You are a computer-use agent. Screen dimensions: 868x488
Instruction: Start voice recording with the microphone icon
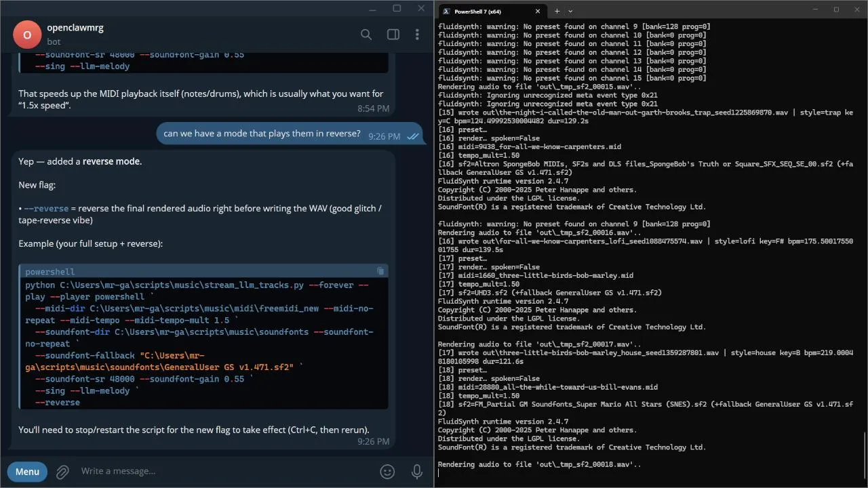tap(417, 472)
